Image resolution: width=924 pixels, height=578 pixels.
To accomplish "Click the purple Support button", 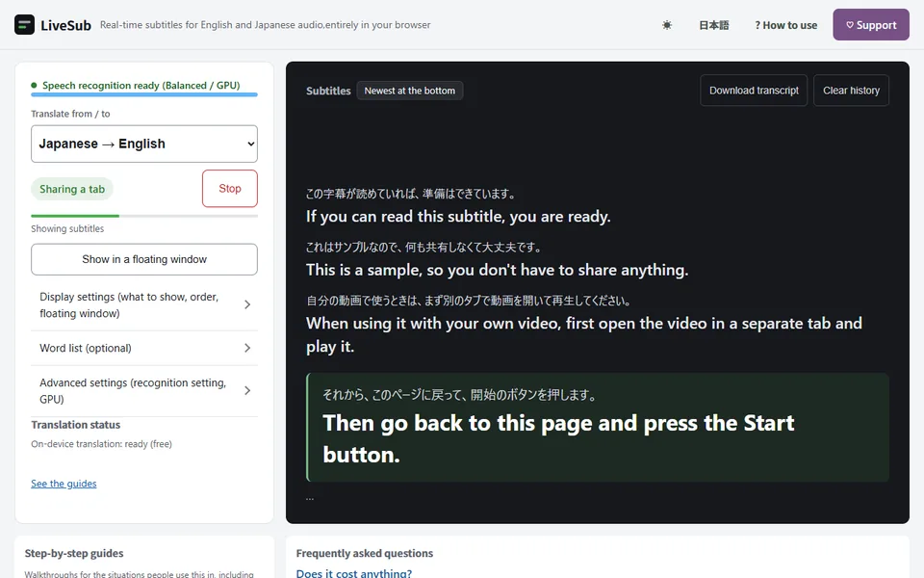I will tap(870, 25).
